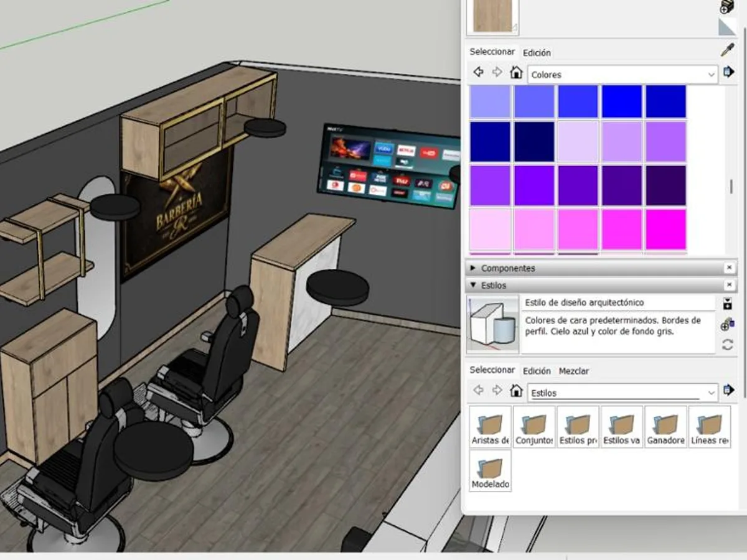Pick the eyedropper sample paint tool
This screenshot has width=747, height=560.
click(727, 50)
